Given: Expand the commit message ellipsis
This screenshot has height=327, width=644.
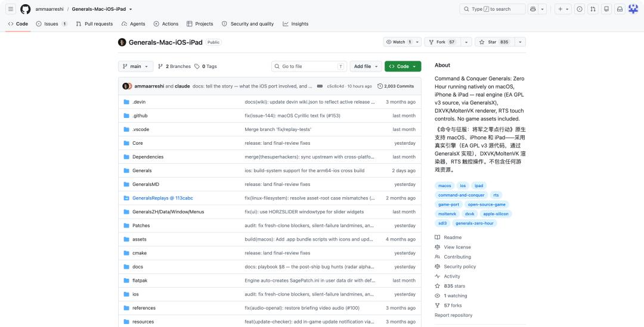Looking at the screenshot, I should (320, 86).
